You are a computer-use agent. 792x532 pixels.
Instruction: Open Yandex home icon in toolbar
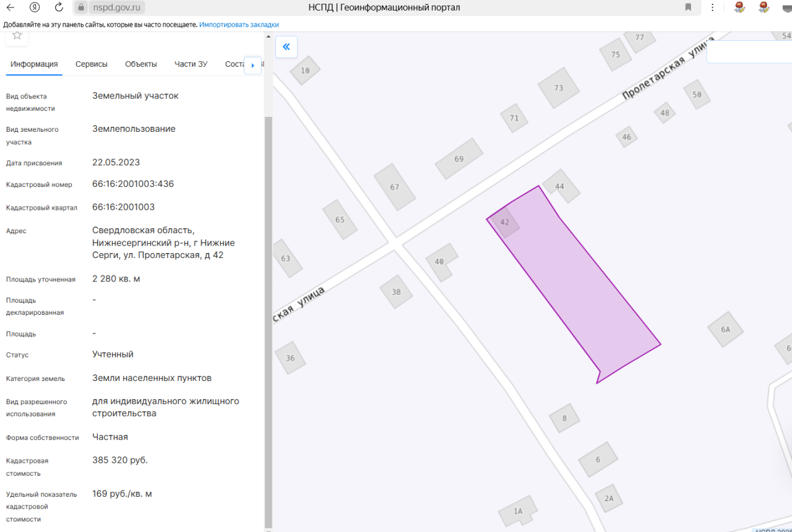click(x=35, y=7)
